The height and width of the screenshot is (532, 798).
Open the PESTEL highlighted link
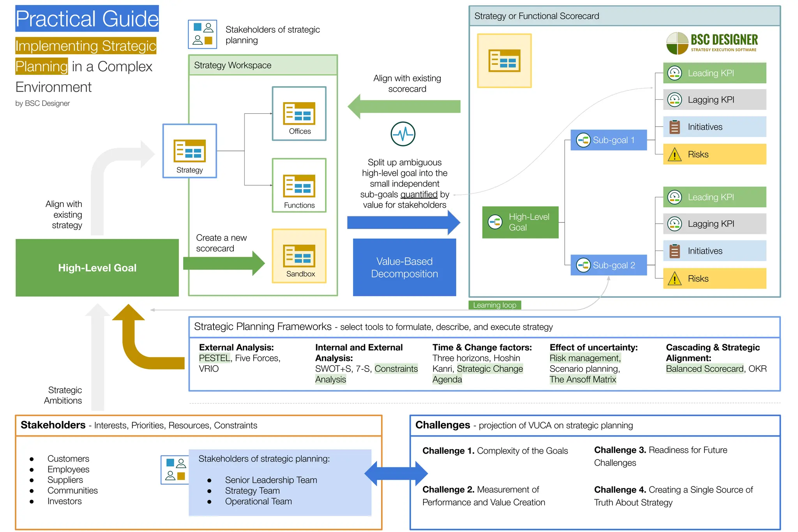[214, 358]
